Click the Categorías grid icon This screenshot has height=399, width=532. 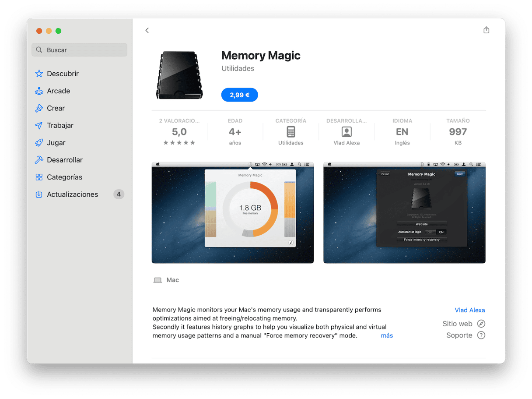39,177
